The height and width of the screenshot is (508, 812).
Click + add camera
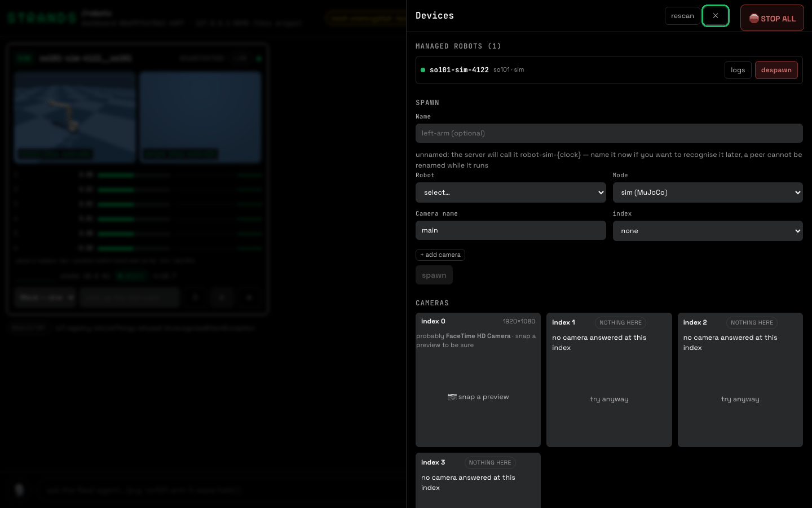tap(440, 255)
